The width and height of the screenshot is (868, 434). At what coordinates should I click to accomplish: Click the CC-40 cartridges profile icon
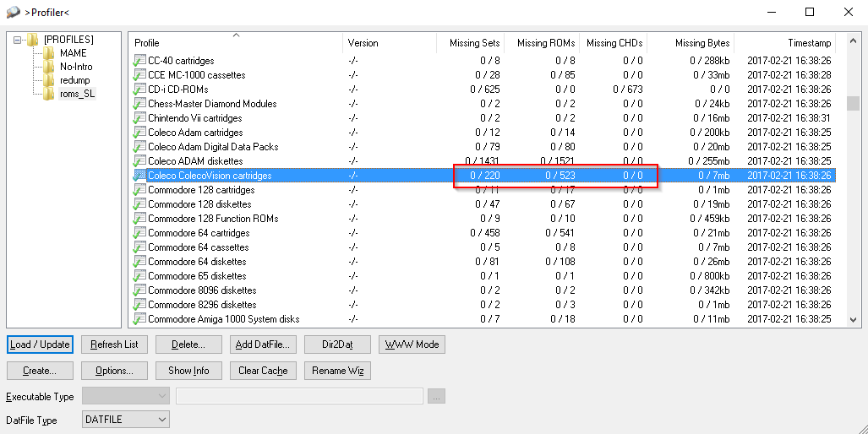[139, 61]
